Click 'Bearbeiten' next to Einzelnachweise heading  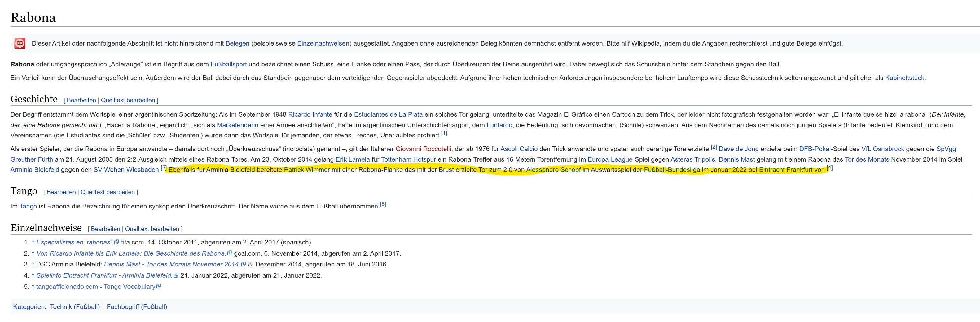(105, 229)
